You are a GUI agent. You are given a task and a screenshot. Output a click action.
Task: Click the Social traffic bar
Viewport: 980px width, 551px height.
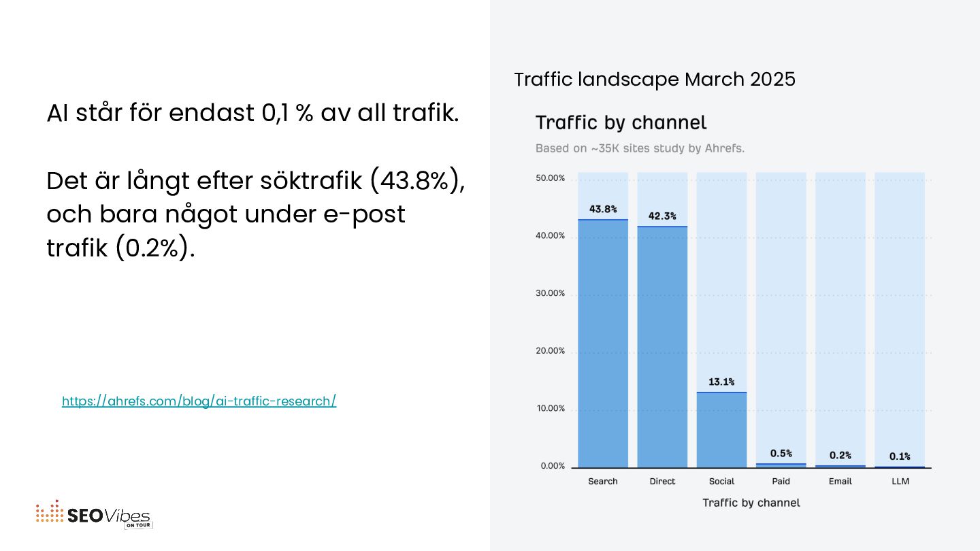coord(721,430)
